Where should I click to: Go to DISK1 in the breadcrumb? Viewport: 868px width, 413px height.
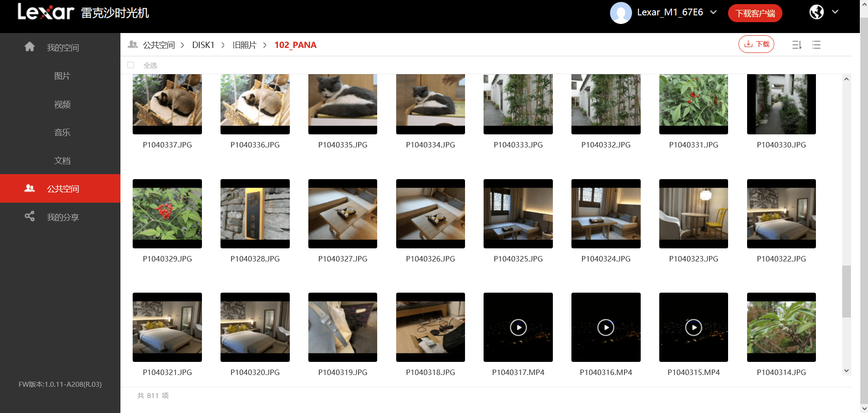pyautogui.click(x=203, y=45)
